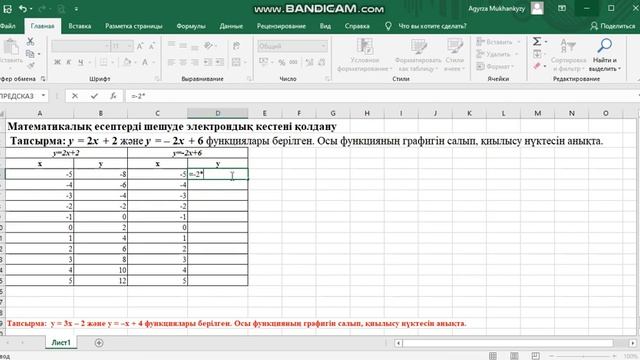This screenshot has width=640, height=360.
Task: Switch to the Вставка ribbon tab
Action: click(x=80, y=26)
